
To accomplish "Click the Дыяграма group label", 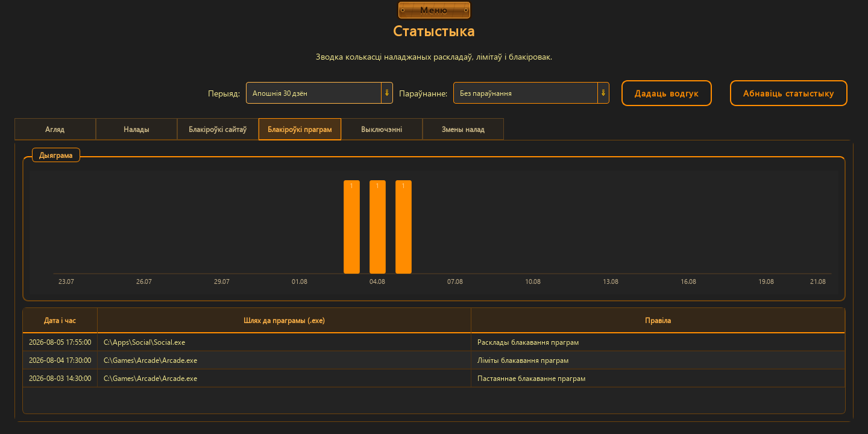I will point(56,155).
